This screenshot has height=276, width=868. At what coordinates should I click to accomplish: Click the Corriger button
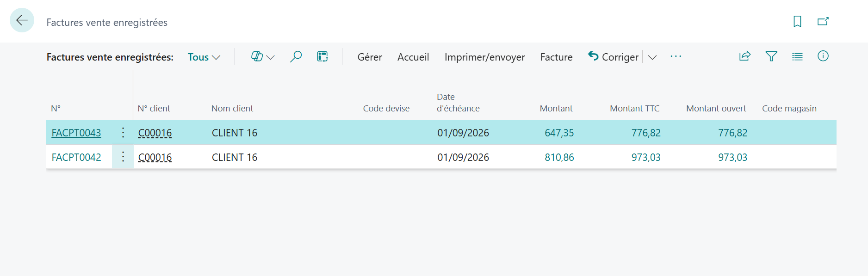(613, 57)
